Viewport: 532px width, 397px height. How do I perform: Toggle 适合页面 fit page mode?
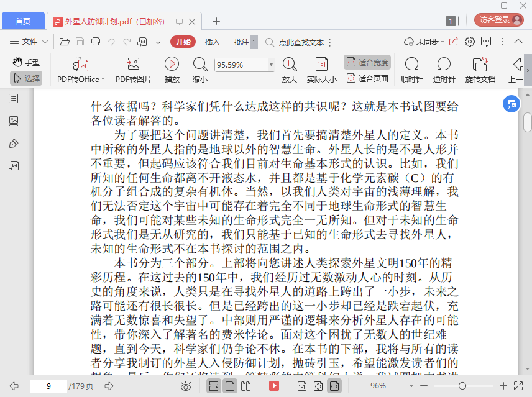367,79
